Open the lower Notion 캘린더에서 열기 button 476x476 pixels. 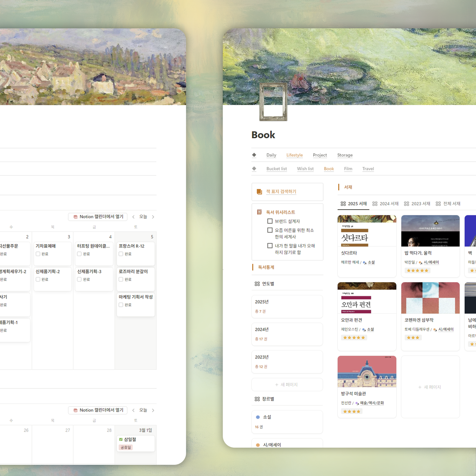[98, 410]
